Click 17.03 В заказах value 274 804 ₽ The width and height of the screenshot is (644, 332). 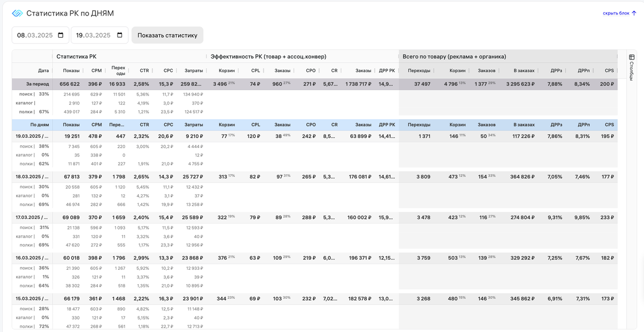(523, 217)
